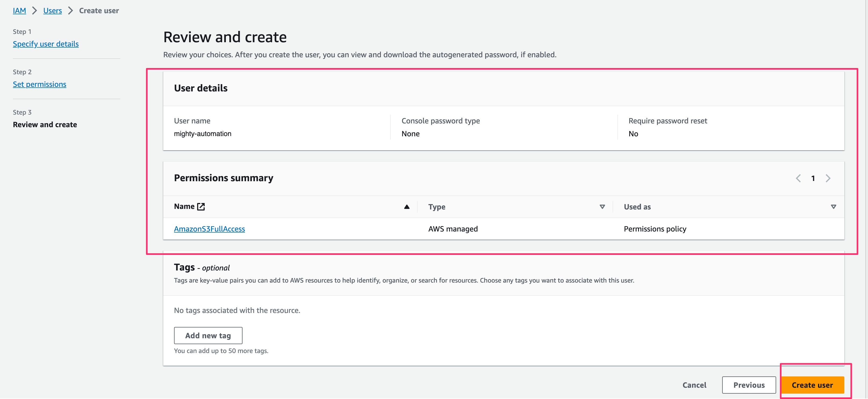Select the Review and create step in sidebar
Image resolution: width=868 pixels, height=399 pixels.
click(x=45, y=124)
